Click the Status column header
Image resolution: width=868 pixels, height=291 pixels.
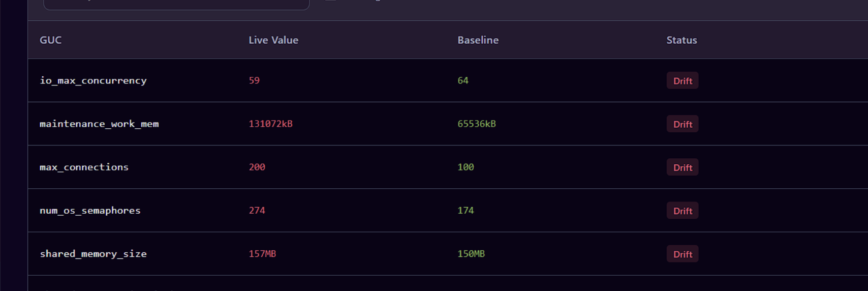[x=681, y=40]
